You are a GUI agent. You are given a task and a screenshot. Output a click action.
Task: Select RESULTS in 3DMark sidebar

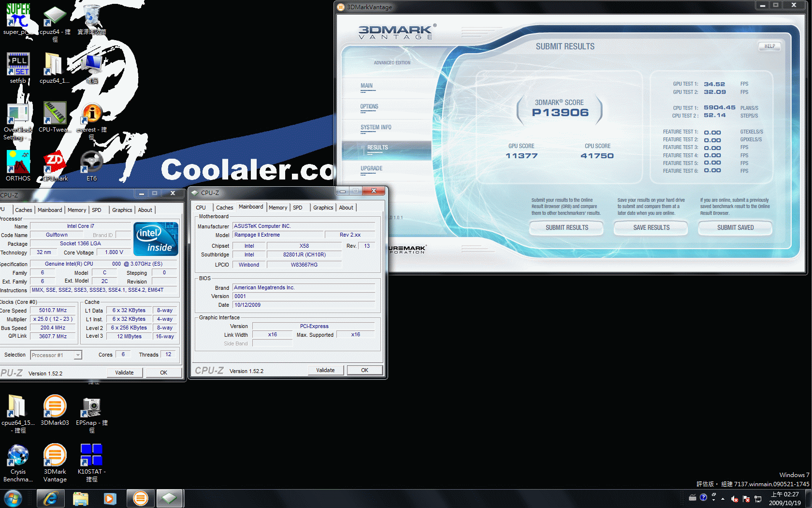tap(386, 150)
